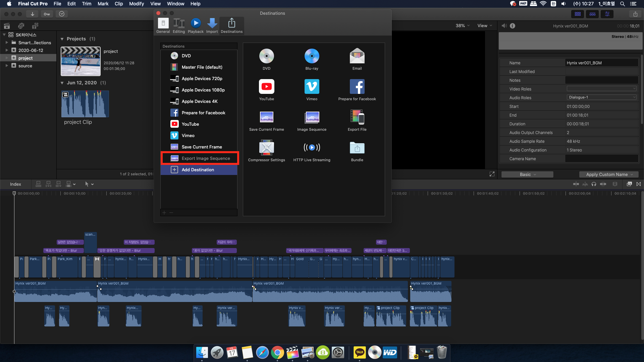Open the 38% viewer zoom dropdown
Viewport: 644px width, 362px height.
click(x=463, y=26)
